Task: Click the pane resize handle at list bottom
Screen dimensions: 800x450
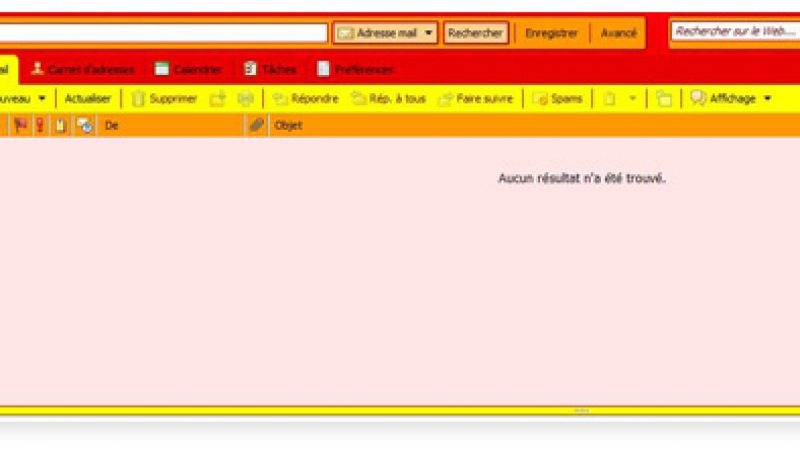Action: [x=582, y=410]
